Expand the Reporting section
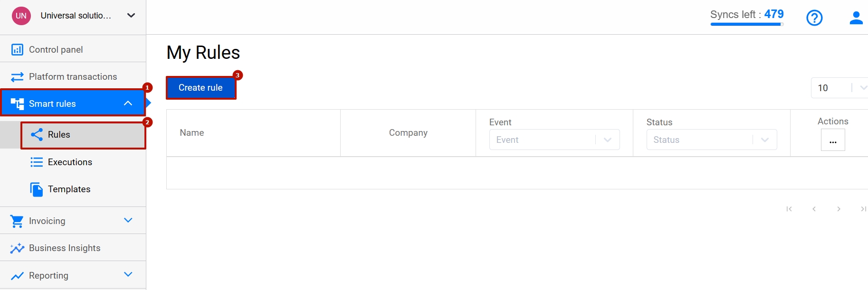 pyautogui.click(x=127, y=274)
